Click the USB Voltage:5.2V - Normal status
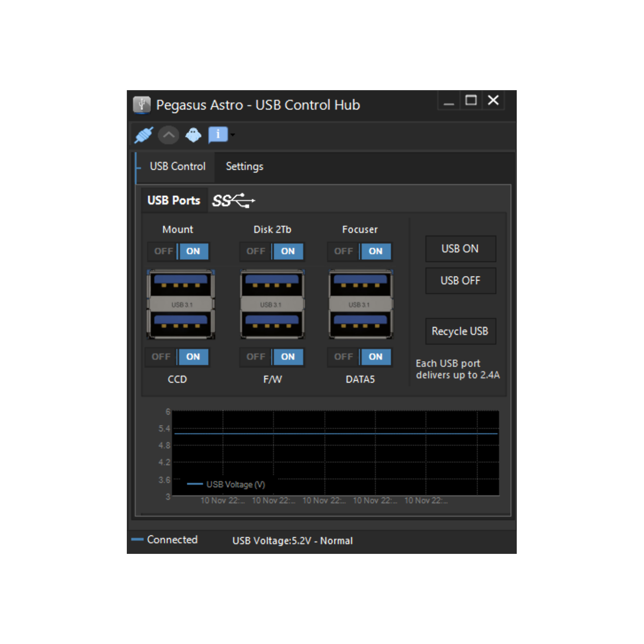This screenshot has height=644, width=644. 293,541
